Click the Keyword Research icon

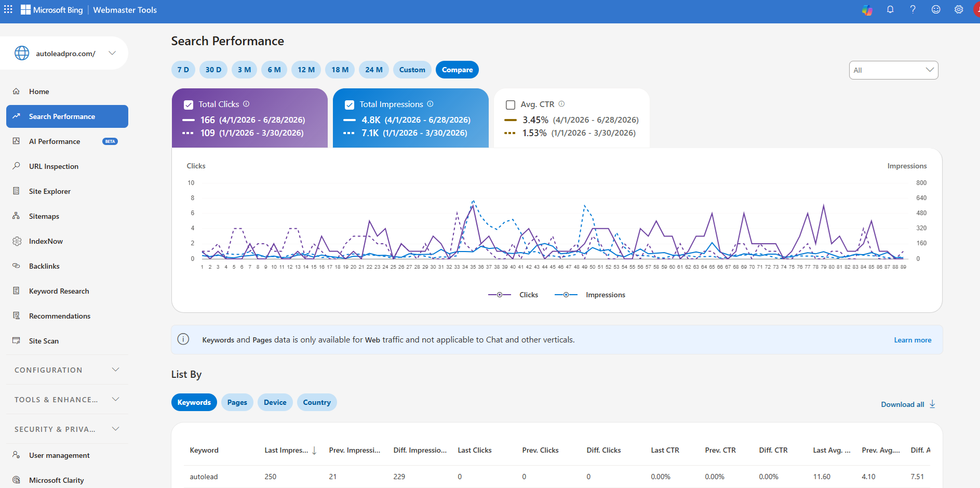pyautogui.click(x=16, y=291)
